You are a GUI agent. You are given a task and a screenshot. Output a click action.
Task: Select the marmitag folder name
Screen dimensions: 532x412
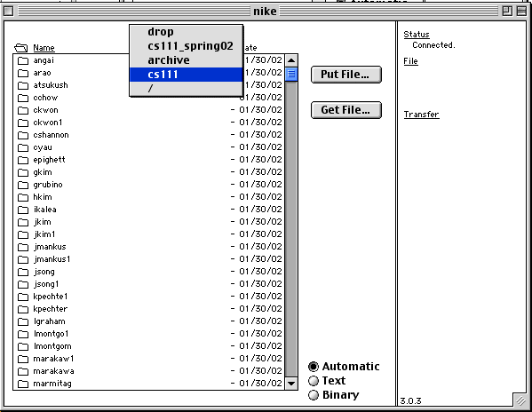[x=52, y=384]
